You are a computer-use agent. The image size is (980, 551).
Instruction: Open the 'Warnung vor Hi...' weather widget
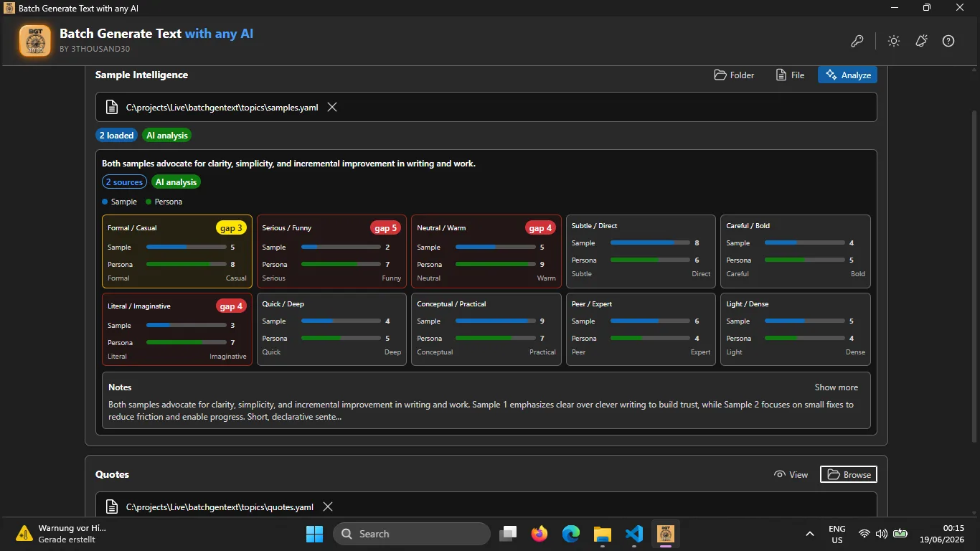tap(62, 533)
